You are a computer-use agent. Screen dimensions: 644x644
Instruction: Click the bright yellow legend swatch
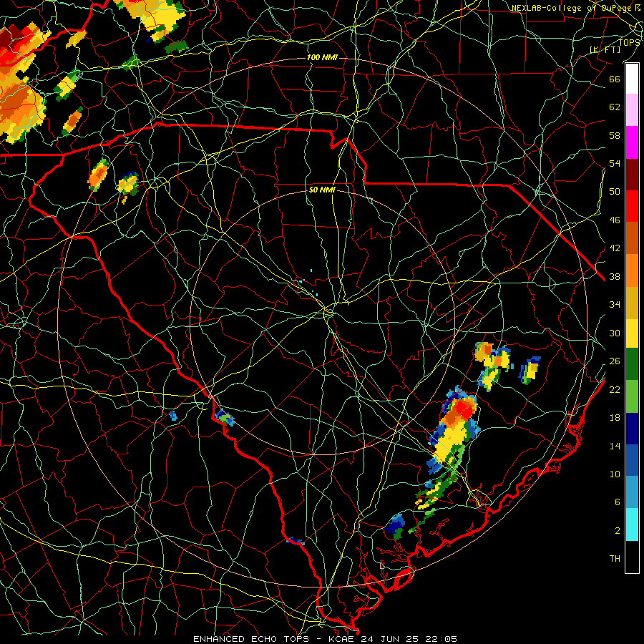pyautogui.click(x=632, y=333)
